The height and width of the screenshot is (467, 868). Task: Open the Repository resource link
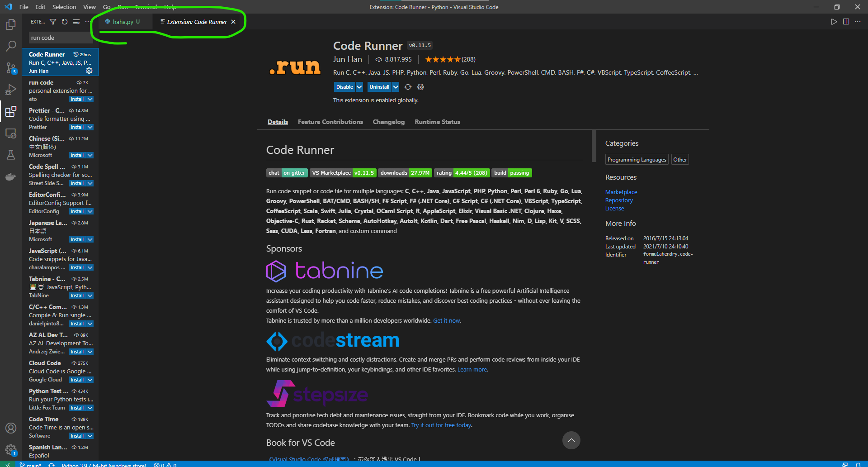(619, 200)
